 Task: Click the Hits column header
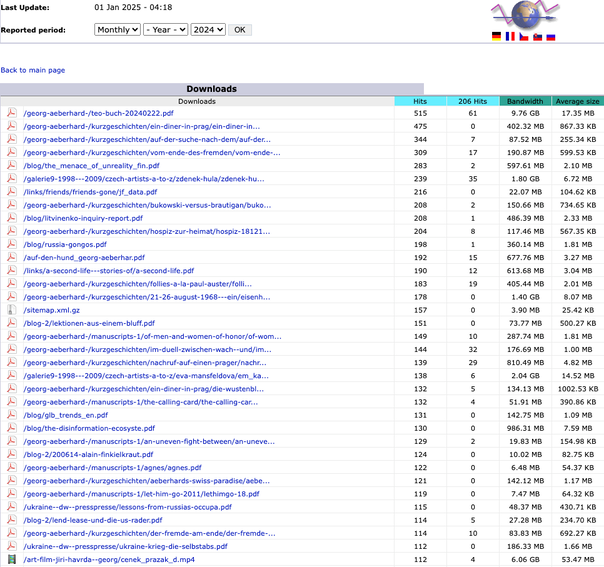(x=420, y=101)
